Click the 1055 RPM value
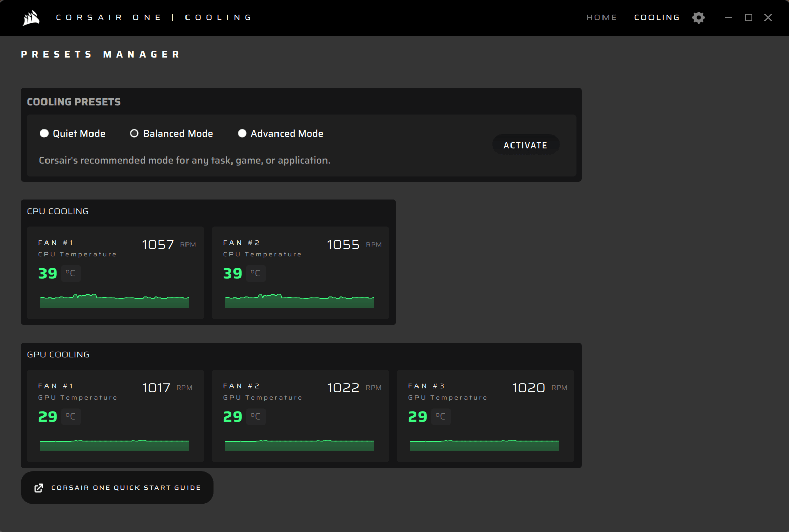The height and width of the screenshot is (532, 789). (x=343, y=245)
